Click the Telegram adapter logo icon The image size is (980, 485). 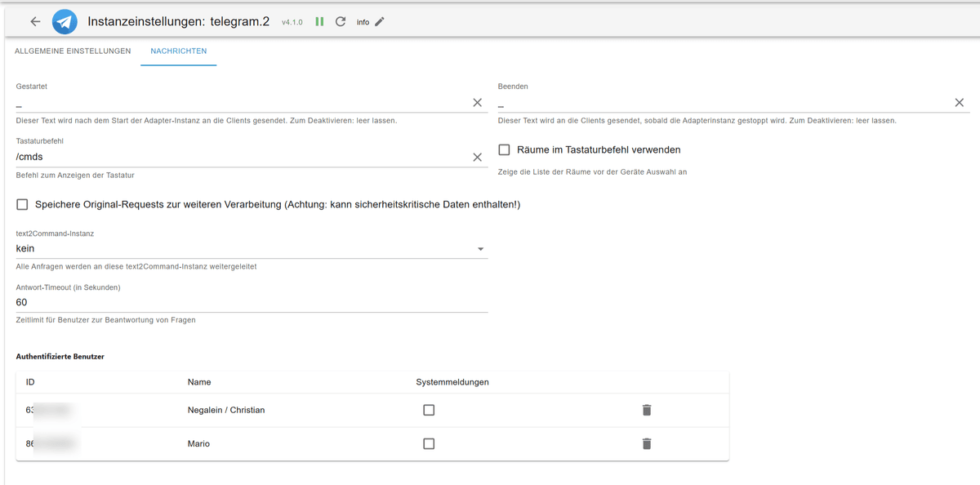point(64,21)
